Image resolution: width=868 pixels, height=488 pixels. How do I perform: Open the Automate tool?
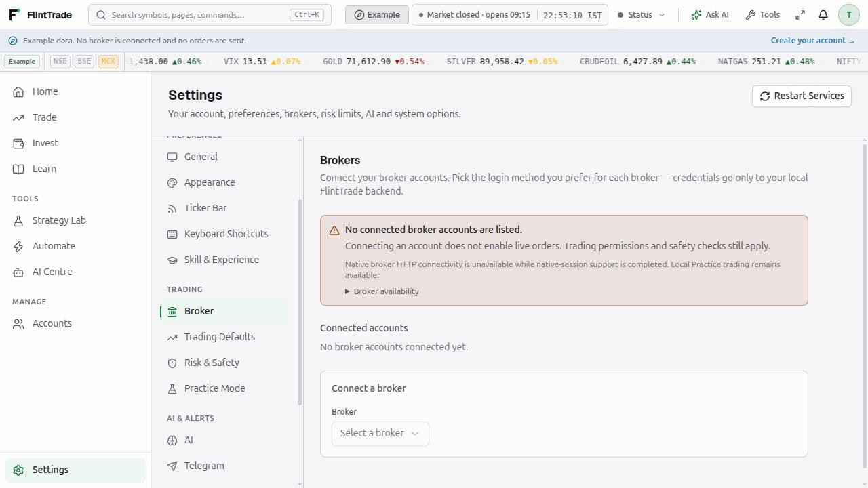tap(75, 246)
